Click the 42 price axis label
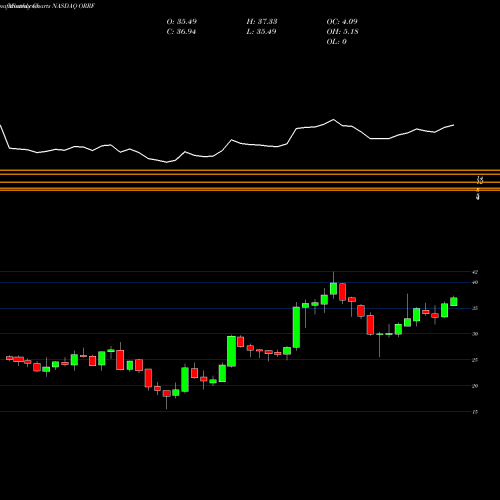The height and width of the screenshot is (500, 500). click(475, 272)
